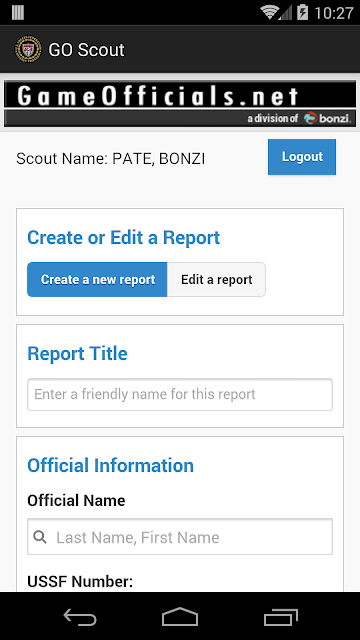The width and height of the screenshot is (360, 640).
Task: Tap the Create or Edit a Report heading
Action: (x=124, y=238)
